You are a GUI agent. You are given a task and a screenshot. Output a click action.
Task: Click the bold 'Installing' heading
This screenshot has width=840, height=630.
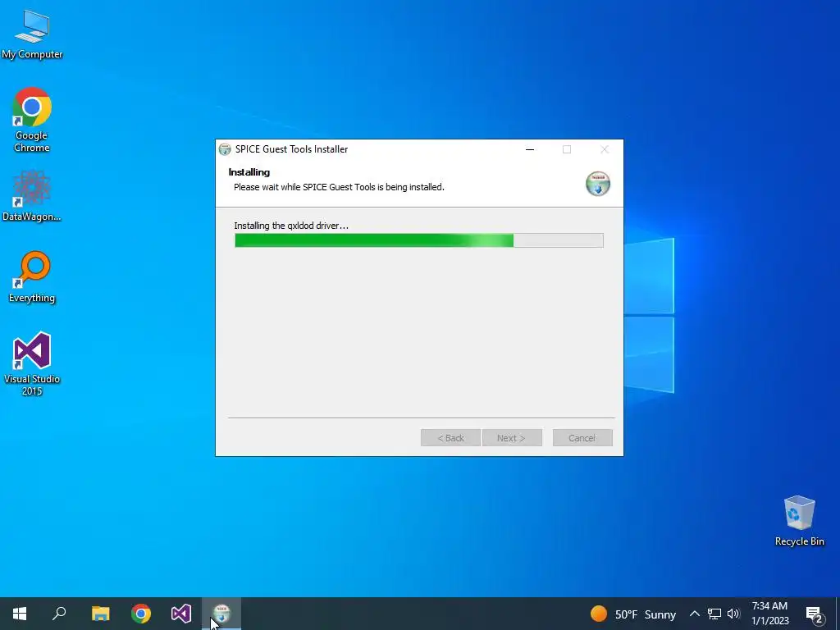point(249,172)
